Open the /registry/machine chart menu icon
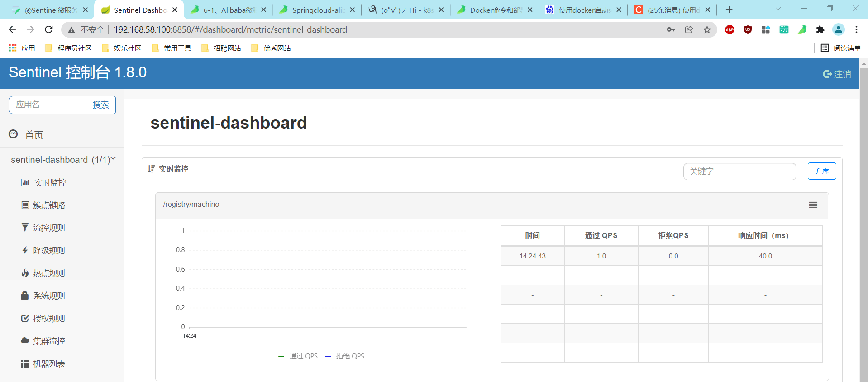 click(813, 205)
